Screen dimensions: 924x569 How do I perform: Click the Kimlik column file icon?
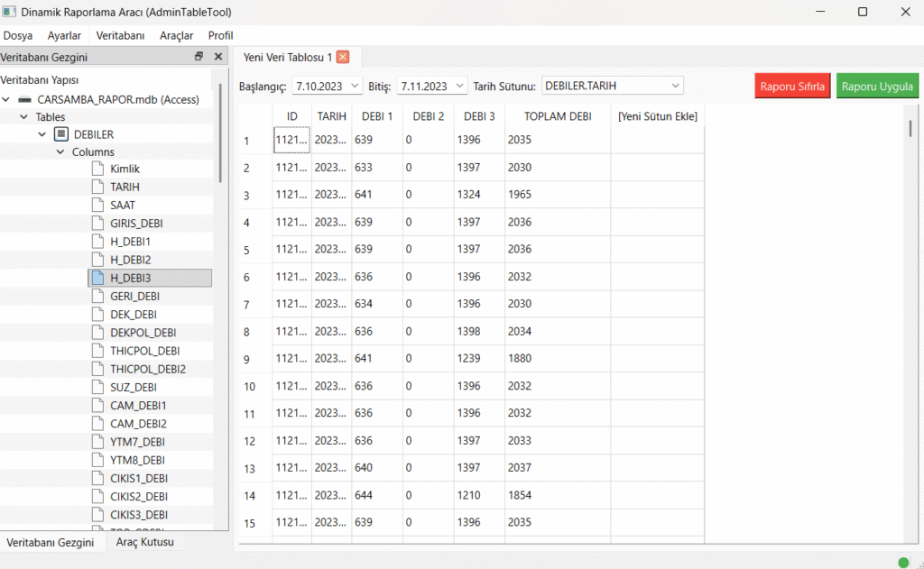pyautogui.click(x=98, y=169)
